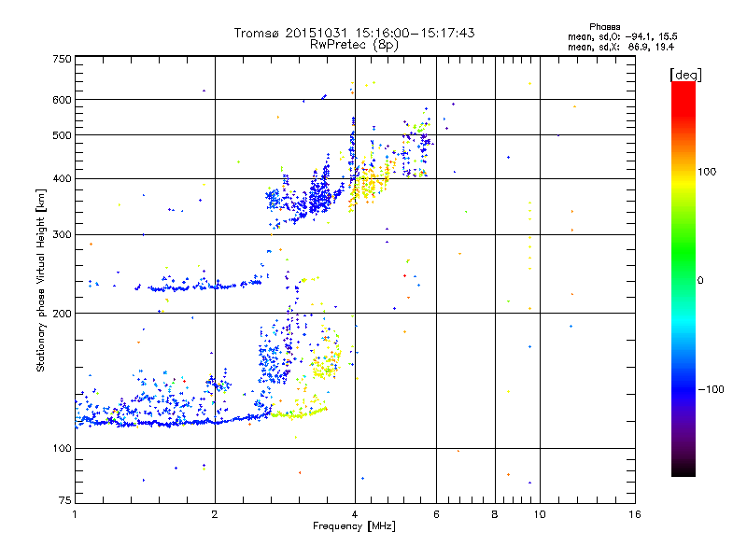This screenshot has width=747, height=560.
Task: Click the 'Stationary phase Virtual Height [km]' axis label
Action: tap(41, 280)
